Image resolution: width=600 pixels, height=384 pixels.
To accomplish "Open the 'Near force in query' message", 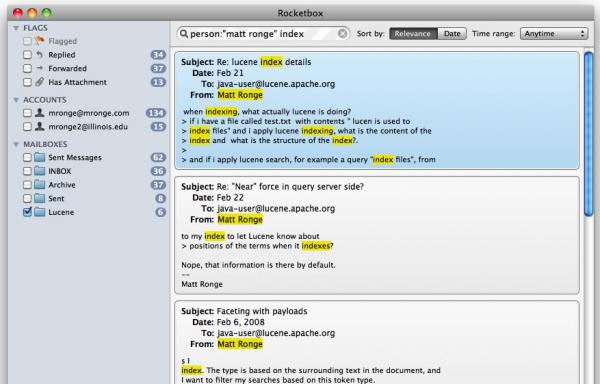I will (377, 235).
